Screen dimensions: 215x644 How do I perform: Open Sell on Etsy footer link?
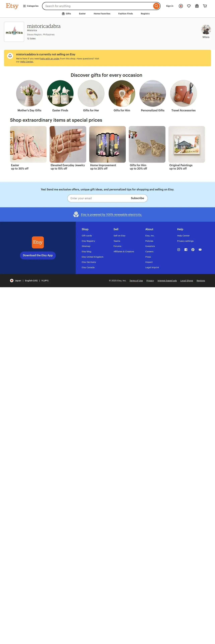click(x=119, y=236)
